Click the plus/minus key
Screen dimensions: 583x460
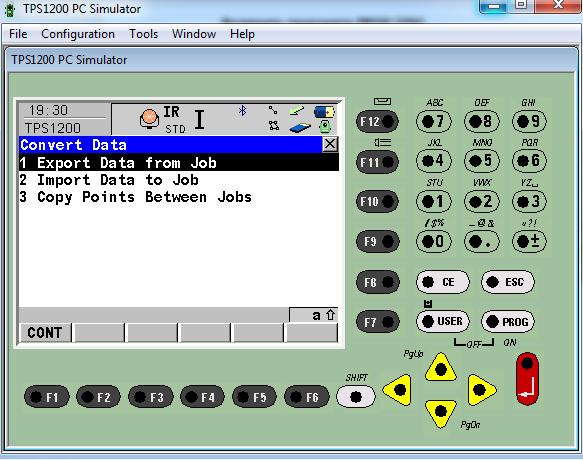point(529,241)
